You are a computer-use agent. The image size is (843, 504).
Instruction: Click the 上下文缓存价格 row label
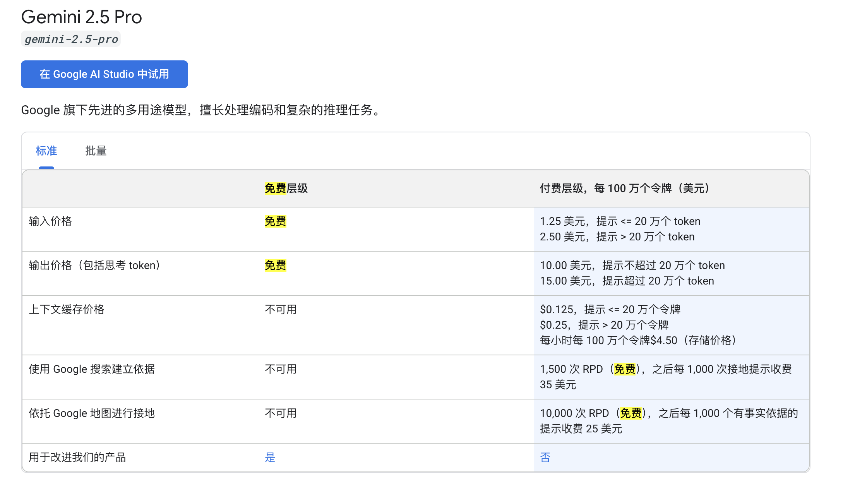67,310
